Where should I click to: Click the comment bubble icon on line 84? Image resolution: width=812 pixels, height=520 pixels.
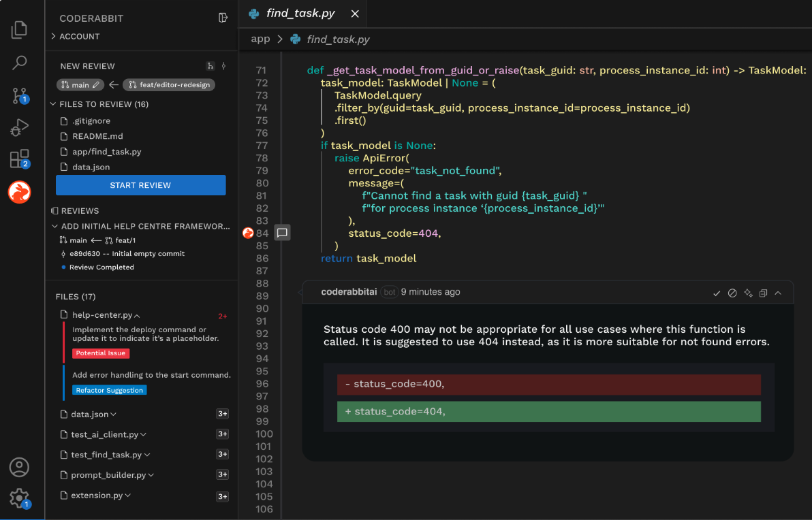pos(282,233)
